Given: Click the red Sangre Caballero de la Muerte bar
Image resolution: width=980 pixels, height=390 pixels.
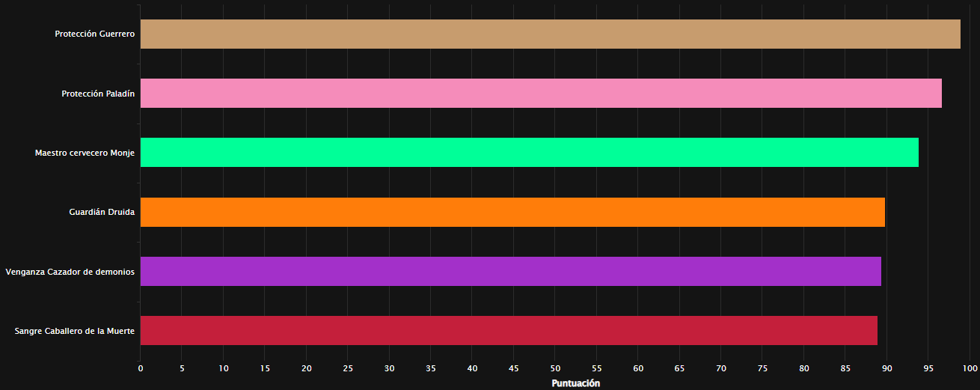Looking at the screenshot, I should point(509,331).
